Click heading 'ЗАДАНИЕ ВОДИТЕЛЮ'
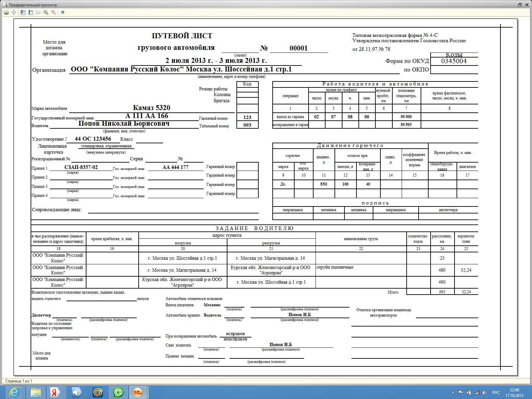 click(x=255, y=228)
